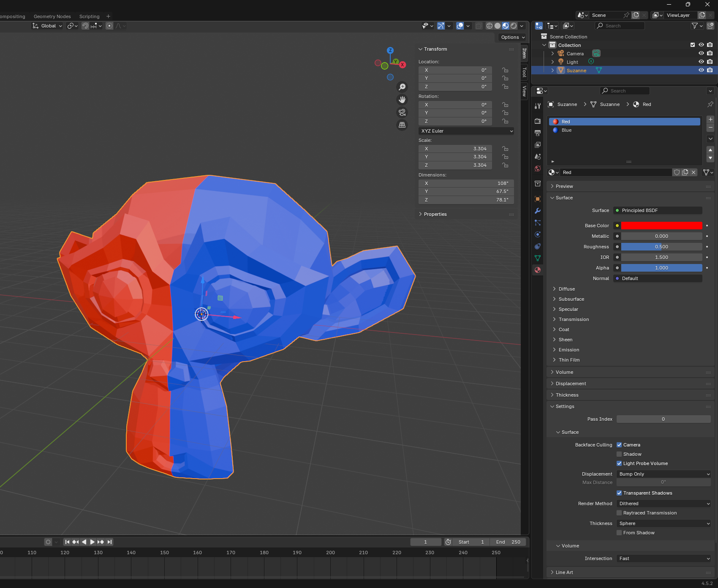This screenshot has width=718, height=588.
Task: Toggle camera view with the camera gizmo
Action: 402,112
